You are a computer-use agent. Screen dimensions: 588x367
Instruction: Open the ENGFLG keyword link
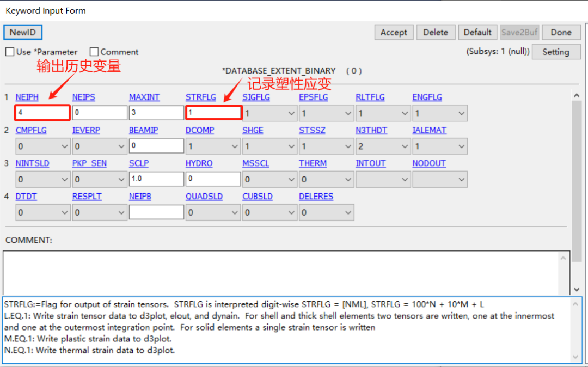(x=427, y=97)
